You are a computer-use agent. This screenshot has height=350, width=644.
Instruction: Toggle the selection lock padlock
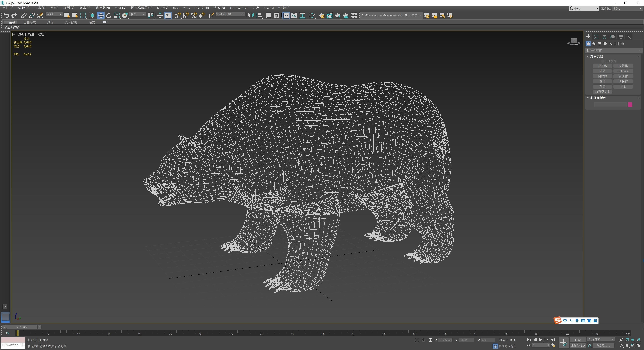[x=424, y=340]
